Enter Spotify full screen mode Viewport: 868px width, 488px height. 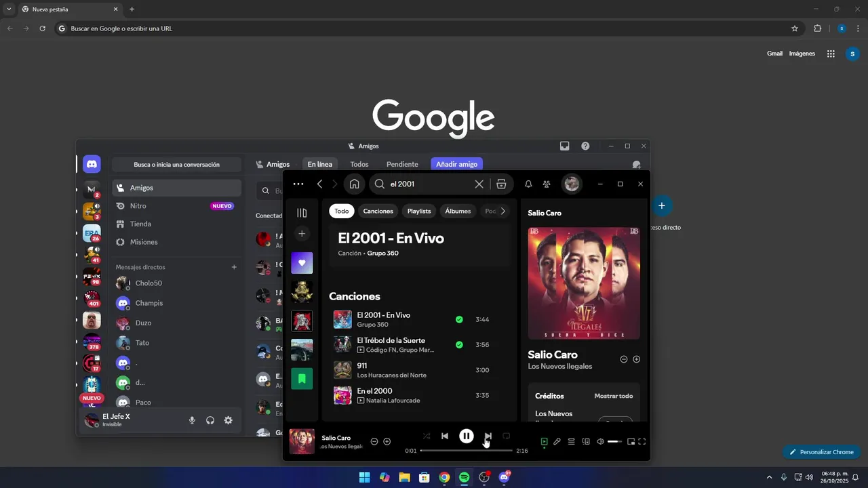pos(642,442)
